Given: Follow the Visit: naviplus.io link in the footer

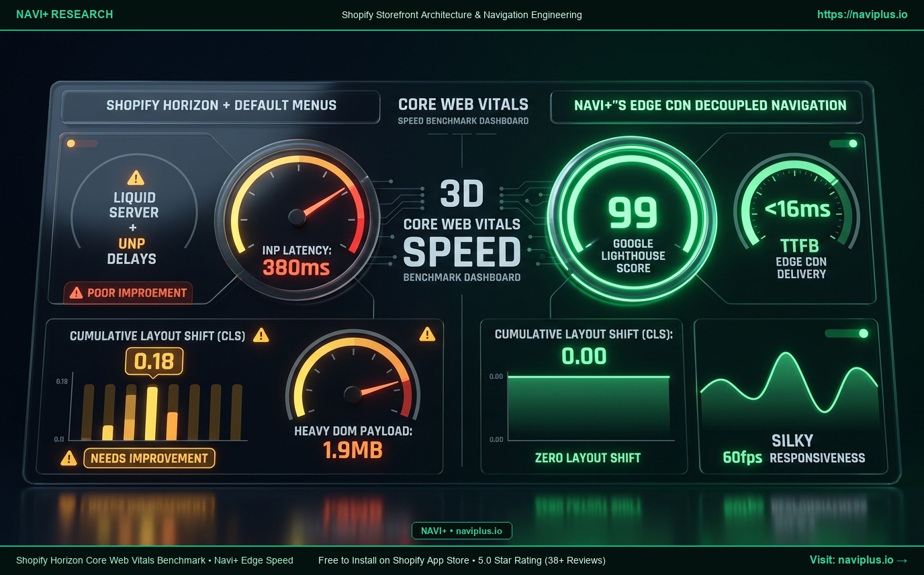Looking at the screenshot, I should point(859,560).
